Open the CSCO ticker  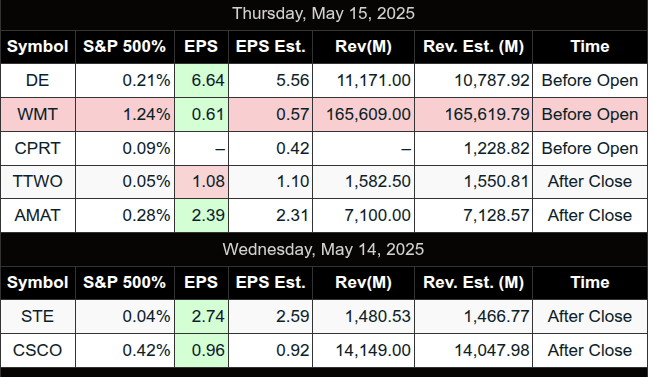[38, 350]
